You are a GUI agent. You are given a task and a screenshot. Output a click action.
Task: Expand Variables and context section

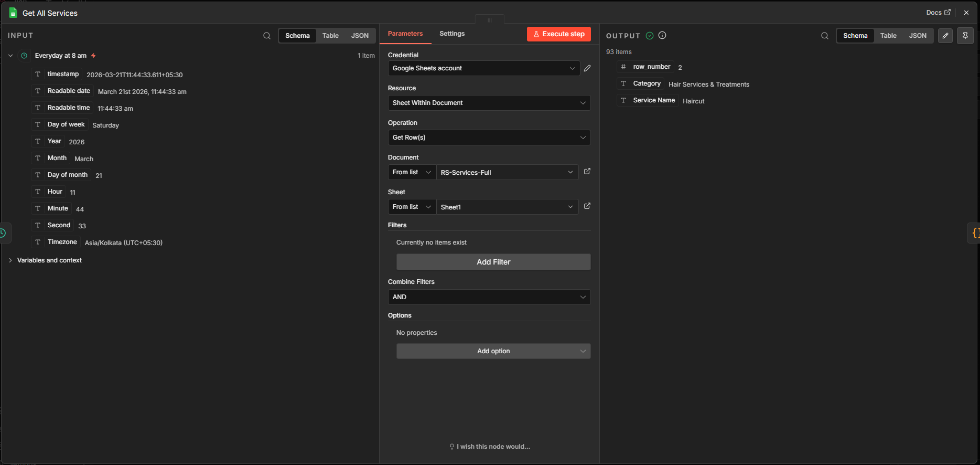pos(49,260)
